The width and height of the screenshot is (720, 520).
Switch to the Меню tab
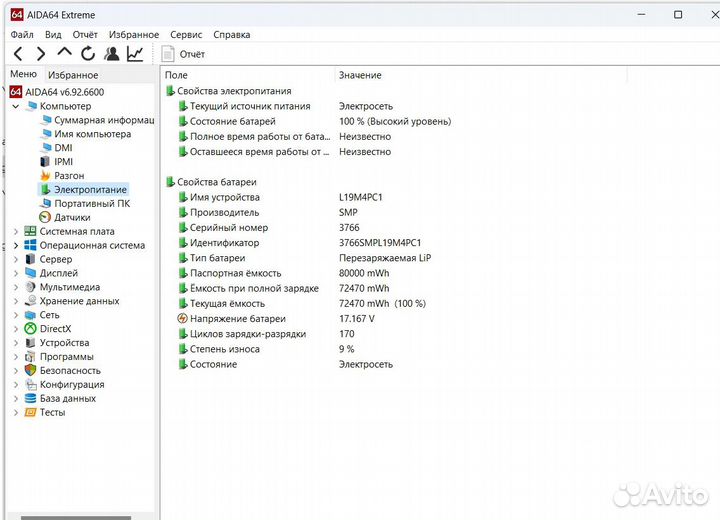tap(23, 74)
